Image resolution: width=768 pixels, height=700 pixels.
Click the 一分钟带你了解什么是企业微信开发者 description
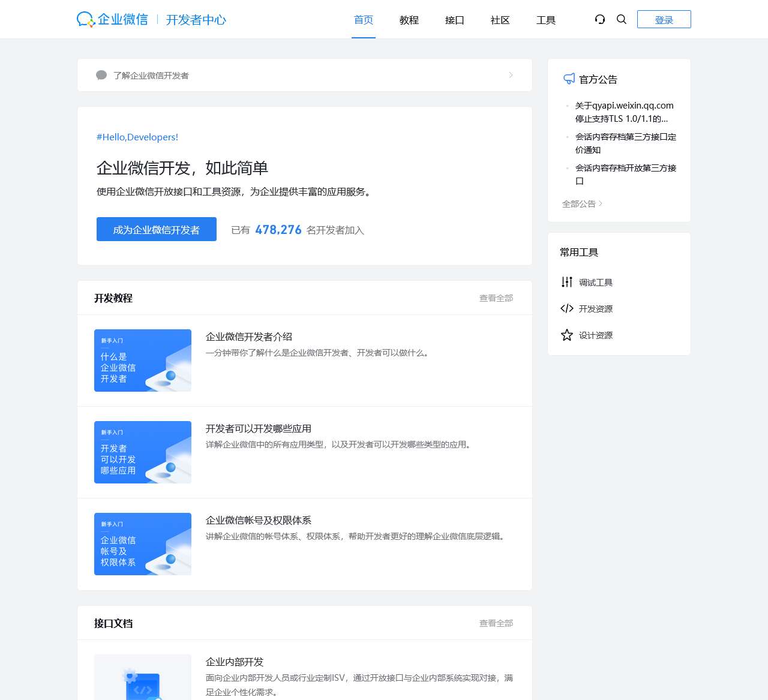[x=319, y=353]
